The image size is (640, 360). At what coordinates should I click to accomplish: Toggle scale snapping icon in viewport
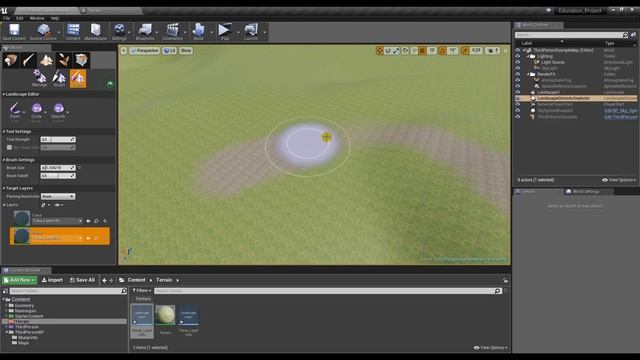(465, 51)
